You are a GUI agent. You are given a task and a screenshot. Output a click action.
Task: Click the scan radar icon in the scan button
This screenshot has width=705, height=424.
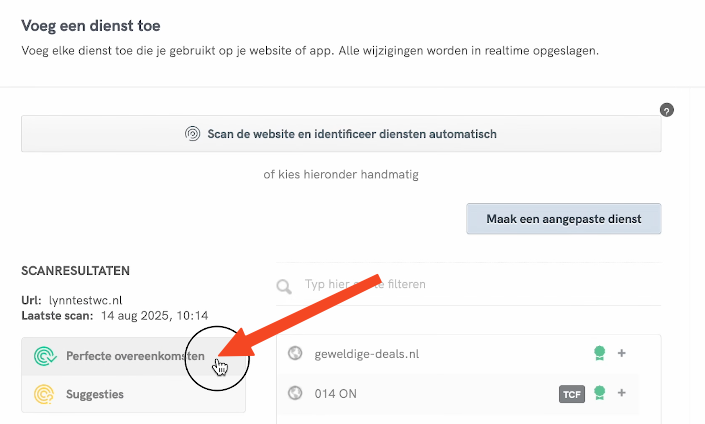[194, 134]
